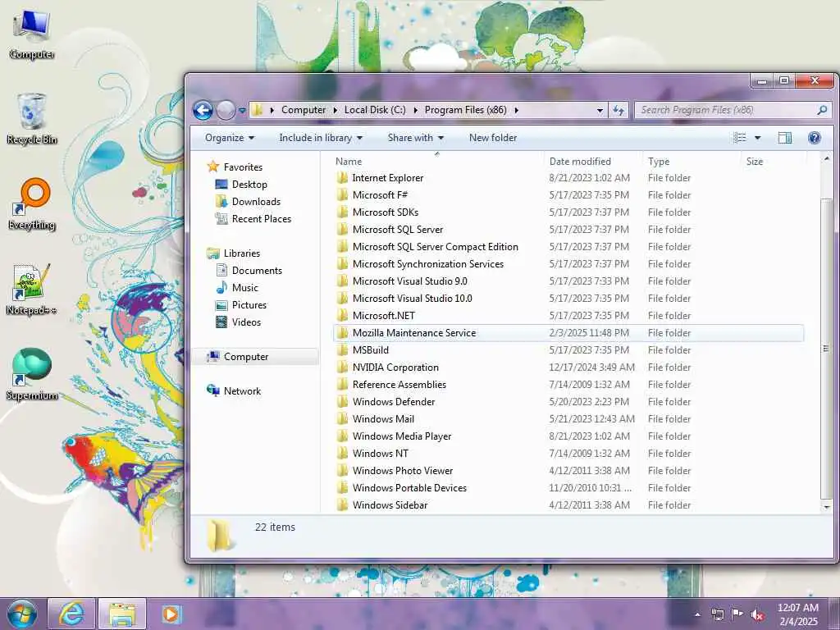Image resolution: width=840 pixels, height=630 pixels.
Task: Open the recent pages dropdown beside Forward
Action: coord(242,111)
